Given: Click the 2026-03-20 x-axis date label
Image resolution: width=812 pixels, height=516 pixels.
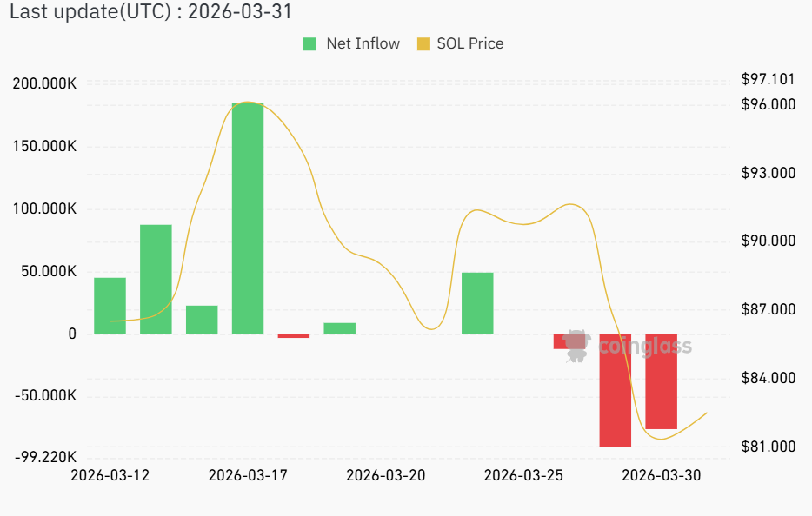Looking at the screenshot, I should (x=385, y=475).
